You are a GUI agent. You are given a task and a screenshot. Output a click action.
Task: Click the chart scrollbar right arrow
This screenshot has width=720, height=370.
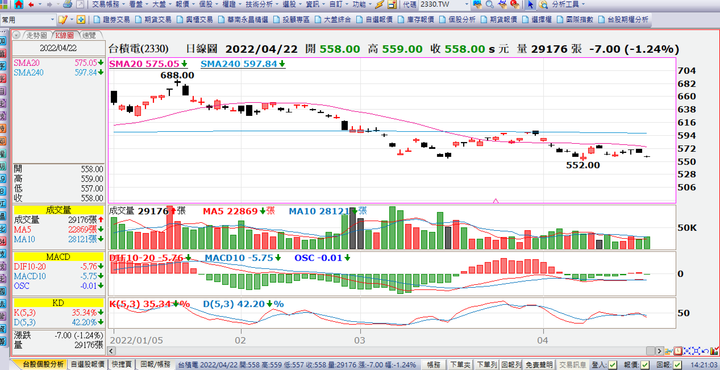pyautogui.click(x=659, y=351)
